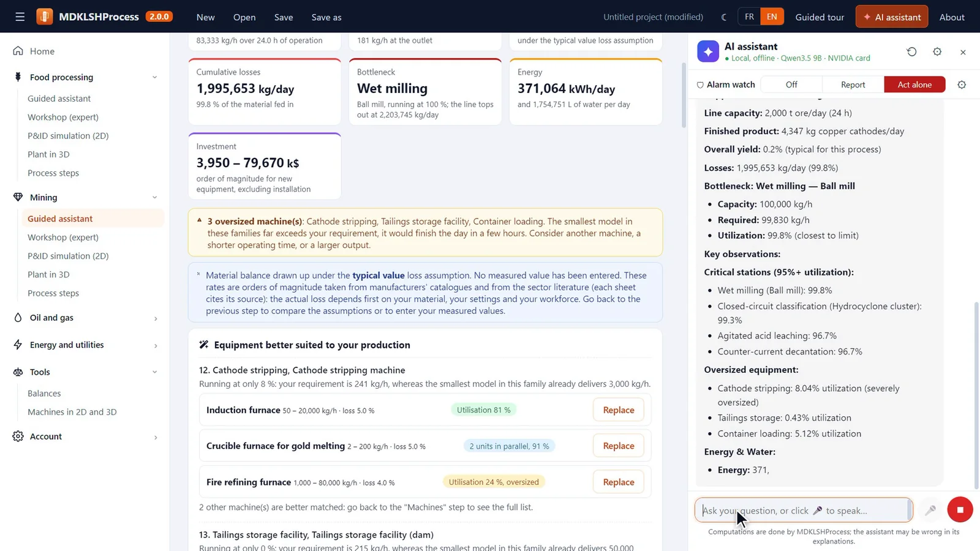Viewport: 980px width, 551px height.
Task: Focus the Ask your question input
Action: point(804,510)
